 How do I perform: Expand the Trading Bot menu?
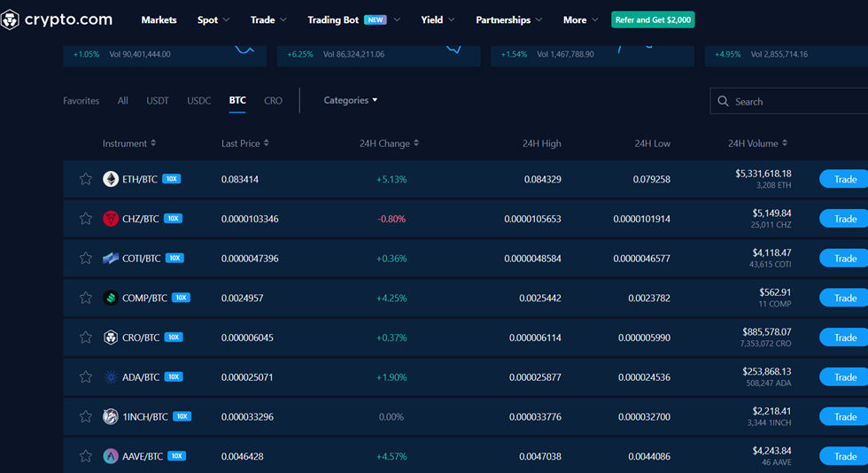pos(353,20)
